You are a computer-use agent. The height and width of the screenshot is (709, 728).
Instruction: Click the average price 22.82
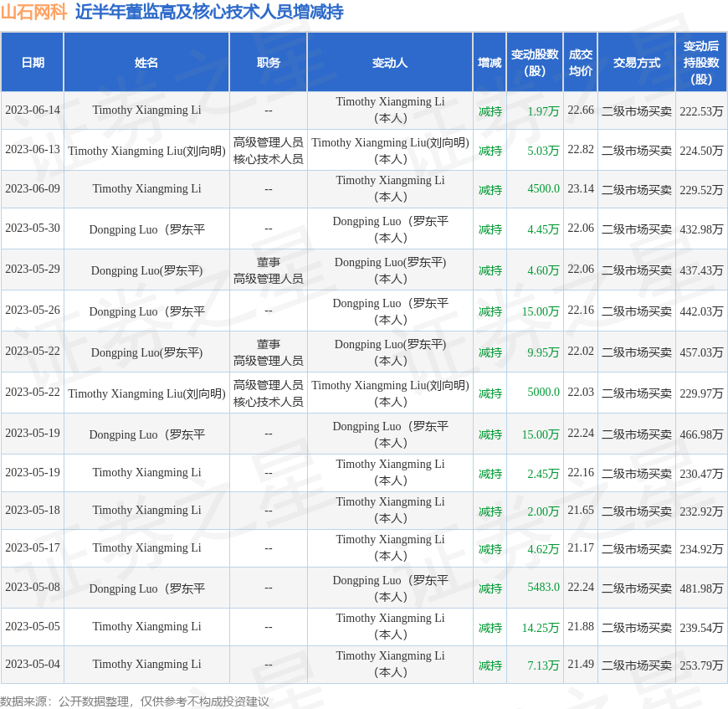[581, 150]
